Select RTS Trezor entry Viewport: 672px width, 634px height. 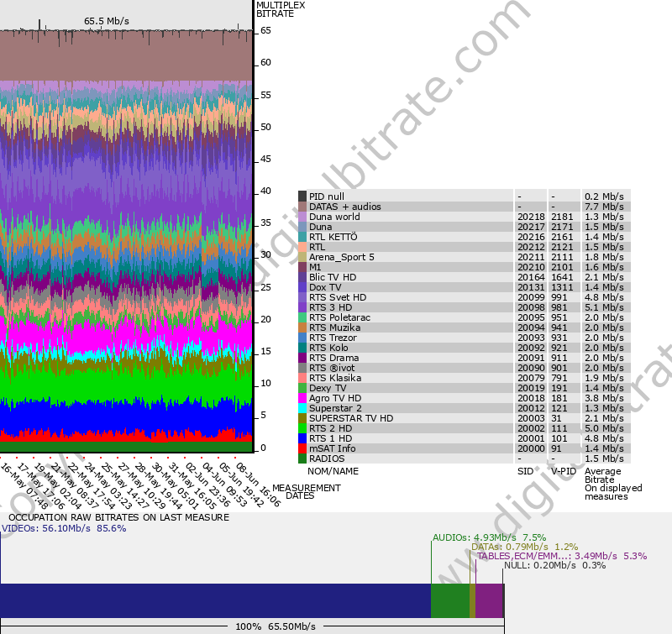pyautogui.click(x=333, y=338)
